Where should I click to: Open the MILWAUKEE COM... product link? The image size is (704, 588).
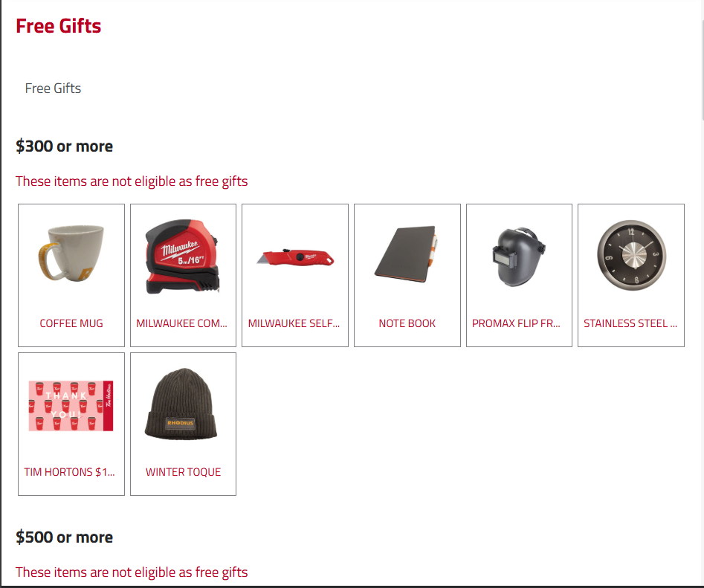182,323
